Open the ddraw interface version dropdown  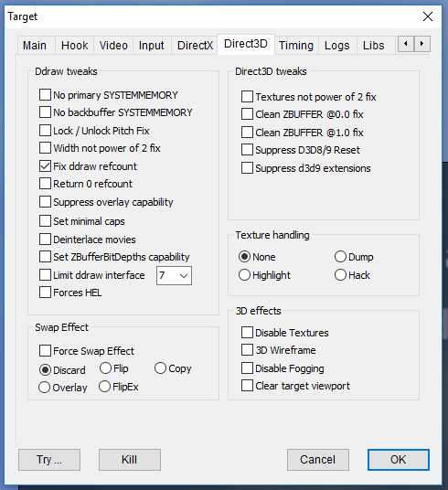click(x=174, y=276)
